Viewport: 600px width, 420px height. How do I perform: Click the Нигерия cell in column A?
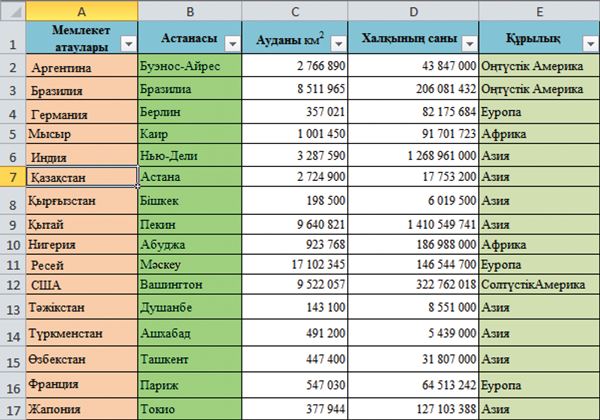click(82, 244)
